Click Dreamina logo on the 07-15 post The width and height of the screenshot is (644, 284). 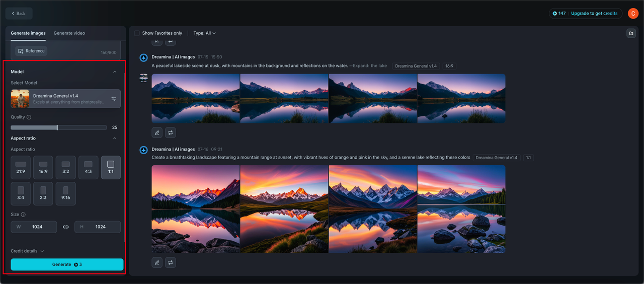point(143,58)
